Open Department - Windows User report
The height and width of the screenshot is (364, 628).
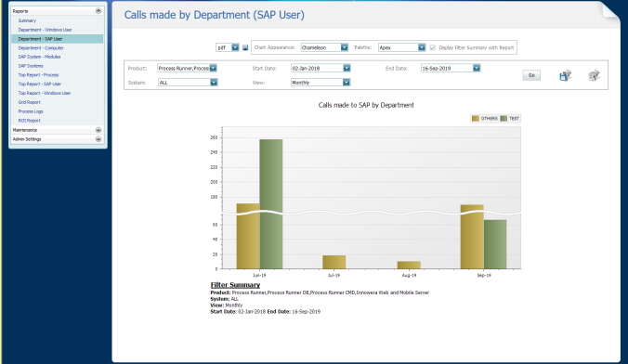pyautogui.click(x=45, y=30)
